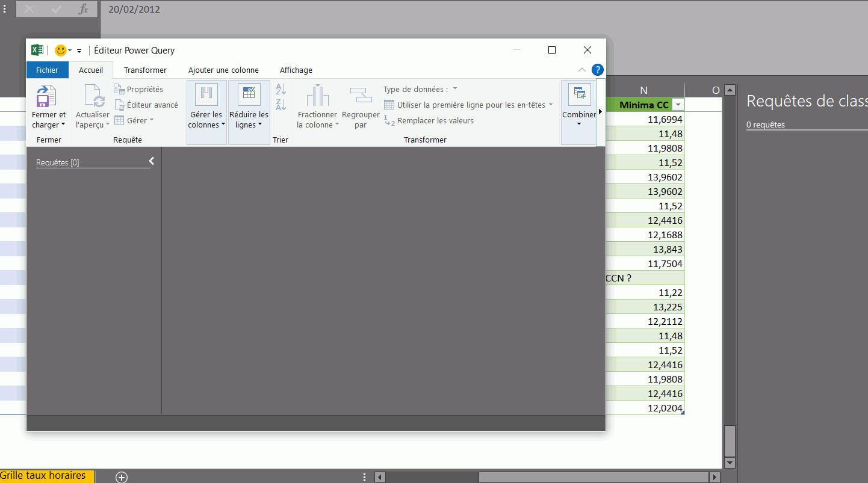Open Gérer les colonnes tool
The height and width of the screenshot is (483, 868).
pos(206,95)
